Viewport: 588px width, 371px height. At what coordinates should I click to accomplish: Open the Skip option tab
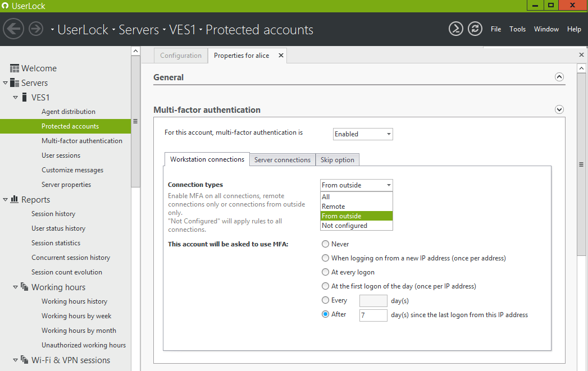(x=337, y=160)
